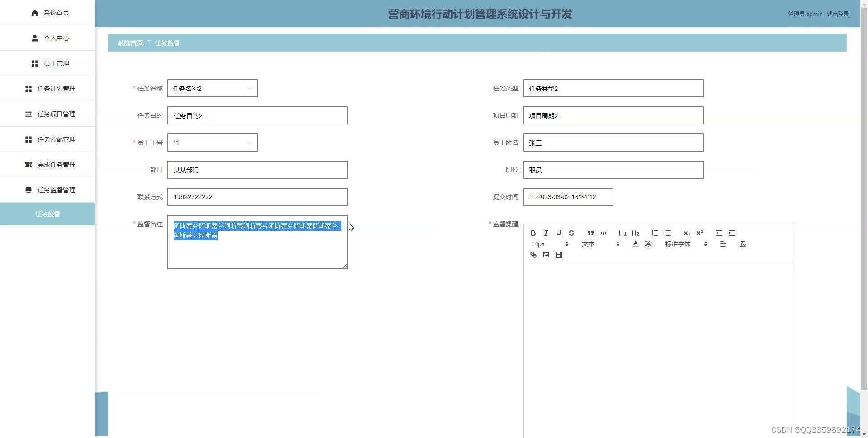Screen dimensions: 868x438
Task: Increase indent in editor
Action: point(731,233)
